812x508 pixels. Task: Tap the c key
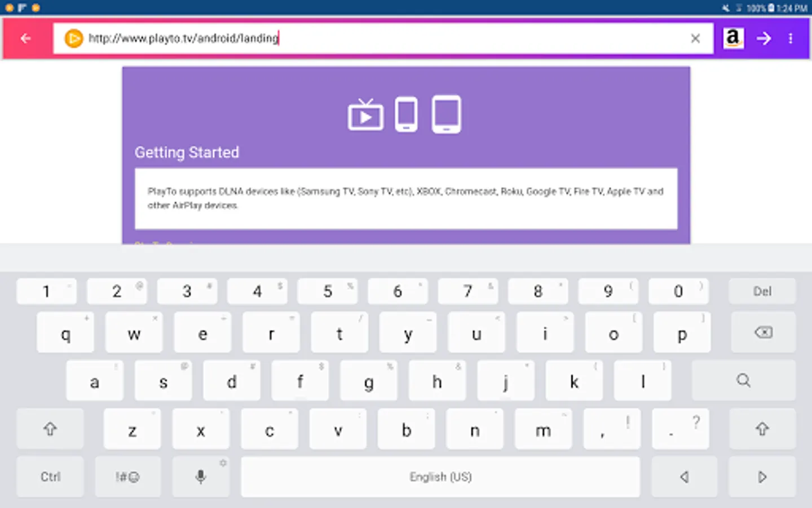pyautogui.click(x=270, y=429)
